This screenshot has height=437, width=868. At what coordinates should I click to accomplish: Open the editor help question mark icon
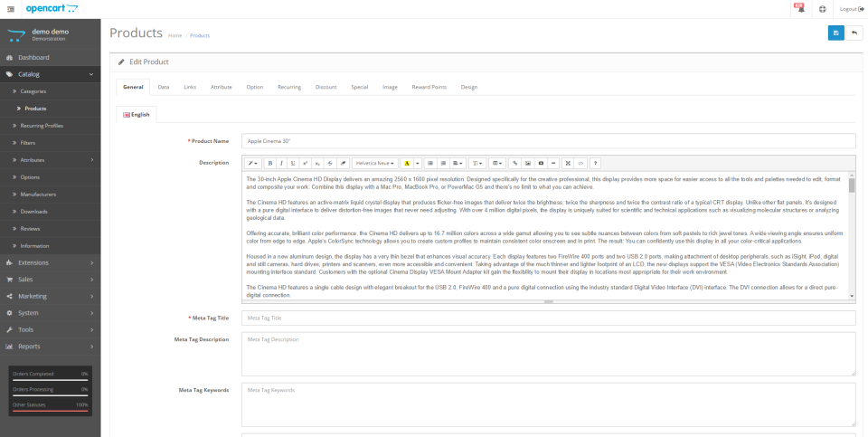tap(595, 163)
